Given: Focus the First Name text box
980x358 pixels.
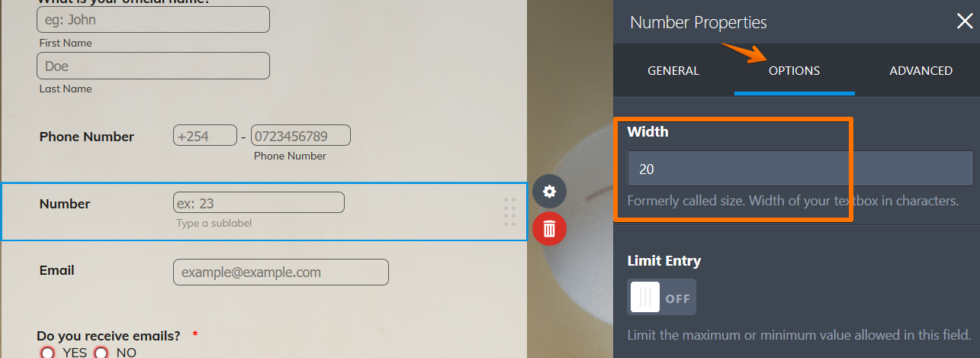Looking at the screenshot, I should tap(153, 20).
